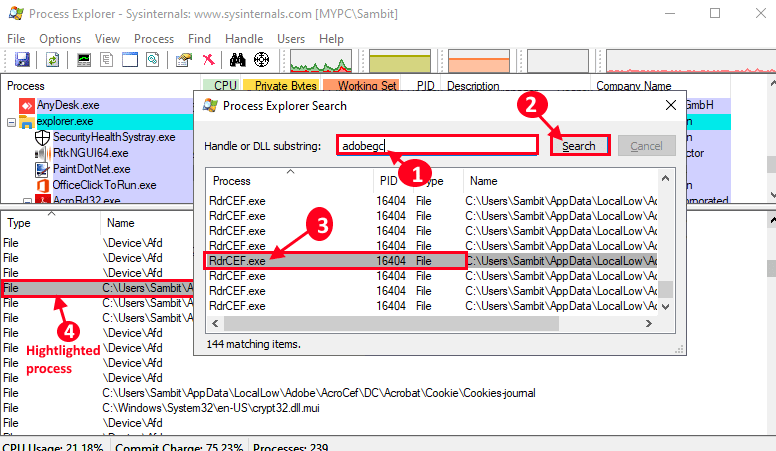
Task: Sort by the Description column header
Action: [473, 86]
